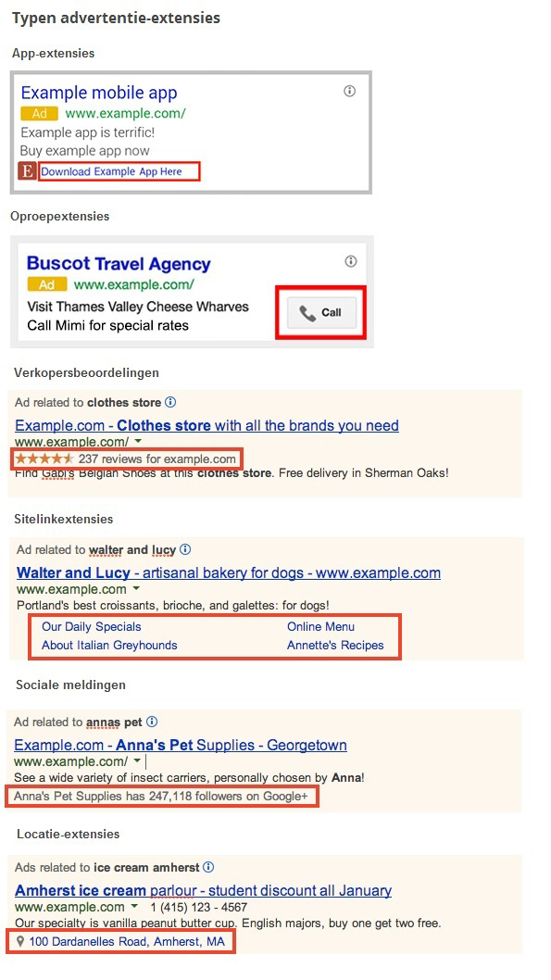The height and width of the screenshot is (980, 551).
Task: Click info icon next to annas pet
Action: 152,722
